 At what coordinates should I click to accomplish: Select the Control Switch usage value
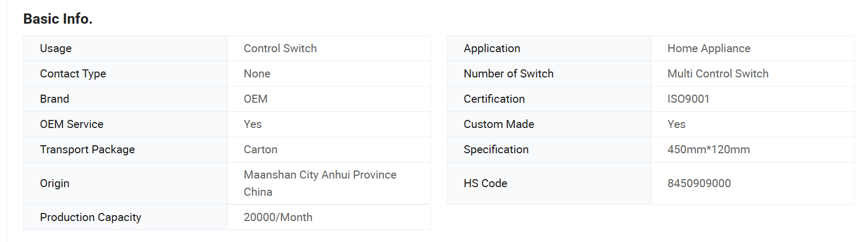280,48
